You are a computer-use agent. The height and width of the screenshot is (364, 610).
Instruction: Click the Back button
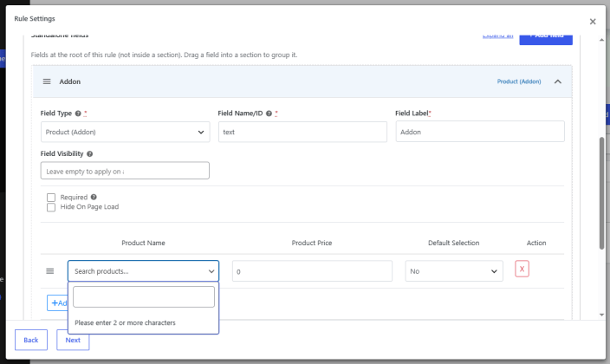[31, 340]
